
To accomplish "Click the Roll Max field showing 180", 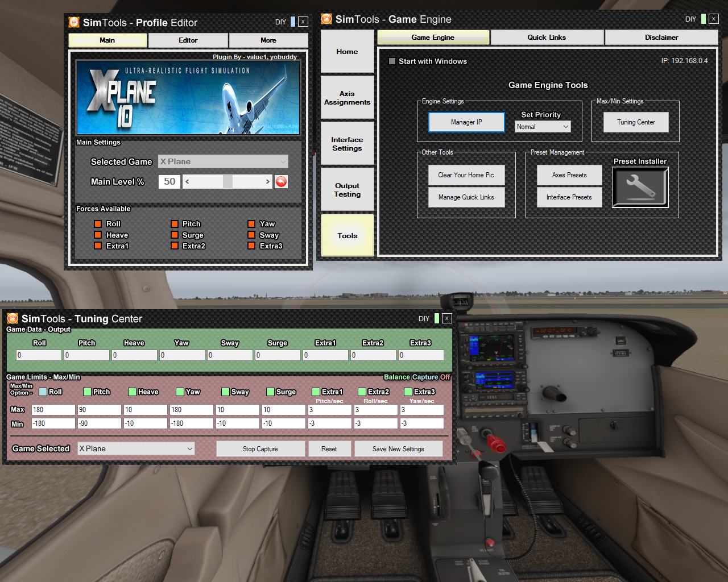I will tap(53, 410).
